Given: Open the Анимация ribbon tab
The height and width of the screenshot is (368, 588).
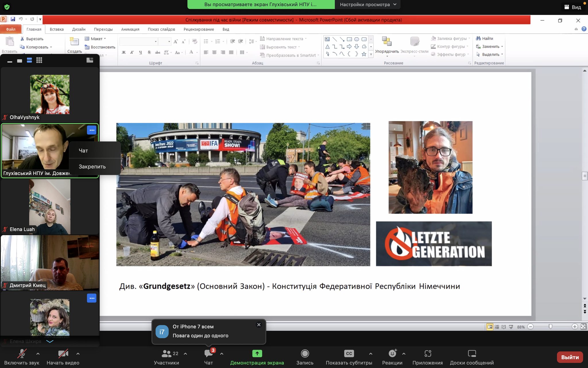Looking at the screenshot, I should pyautogui.click(x=130, y=29).
